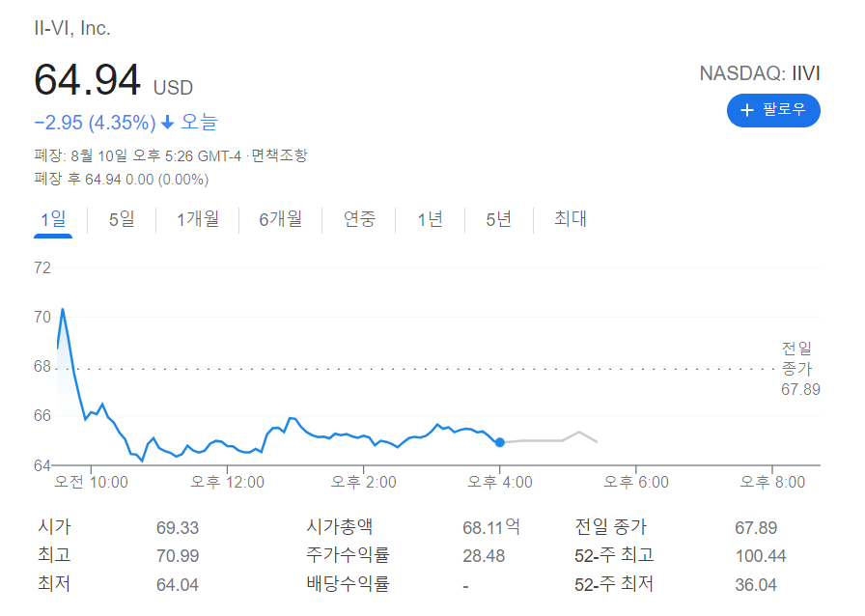Click the 시가 value 69.33
The image size is (865, 616).
[x=177, y=528]
